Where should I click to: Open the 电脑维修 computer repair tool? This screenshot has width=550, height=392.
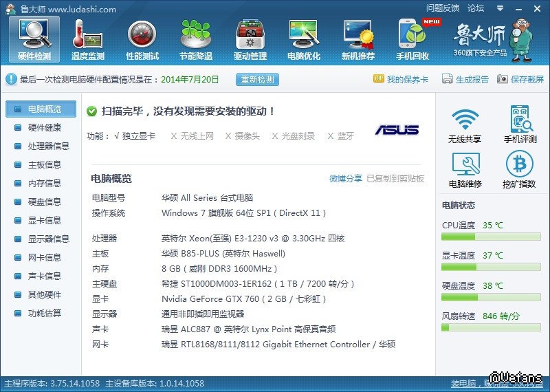coord(465,170)
